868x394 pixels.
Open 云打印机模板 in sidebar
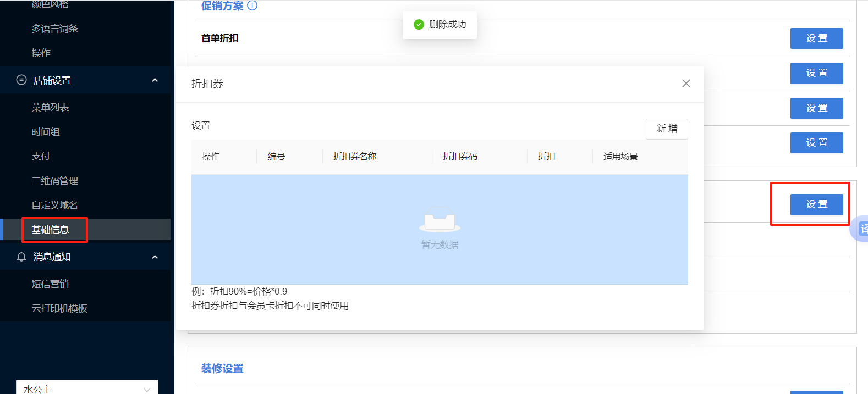tap(59, 308)
